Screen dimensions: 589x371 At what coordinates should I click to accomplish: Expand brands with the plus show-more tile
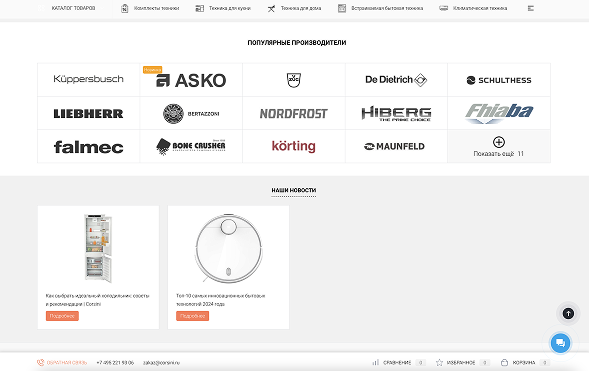(498, 146)
